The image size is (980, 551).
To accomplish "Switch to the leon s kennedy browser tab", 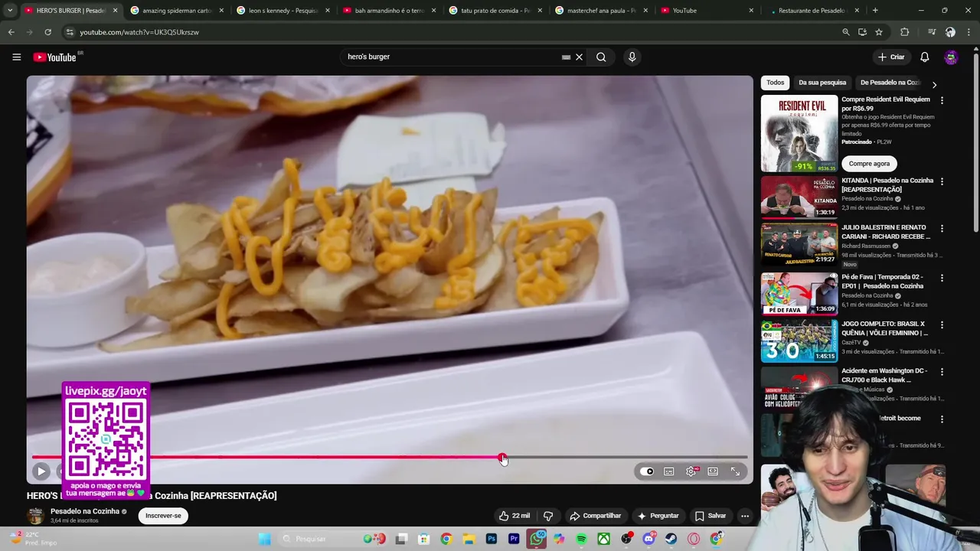I will click(x=281, y=11).
